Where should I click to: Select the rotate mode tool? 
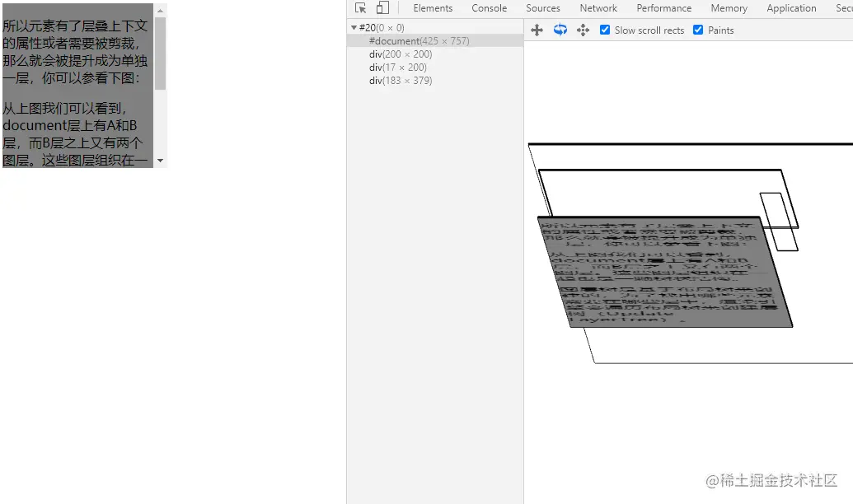(560, 30)
